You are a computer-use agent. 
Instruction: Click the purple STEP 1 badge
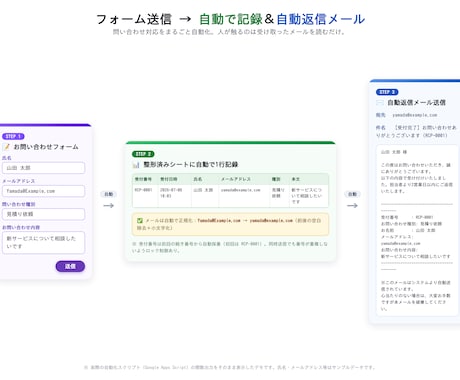tap(13, 136)
